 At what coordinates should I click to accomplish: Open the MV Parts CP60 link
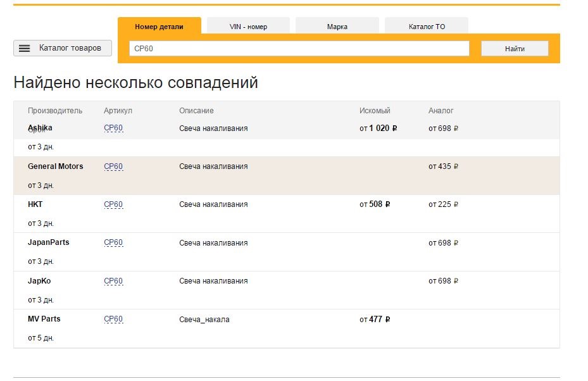[x=113, y=319]
